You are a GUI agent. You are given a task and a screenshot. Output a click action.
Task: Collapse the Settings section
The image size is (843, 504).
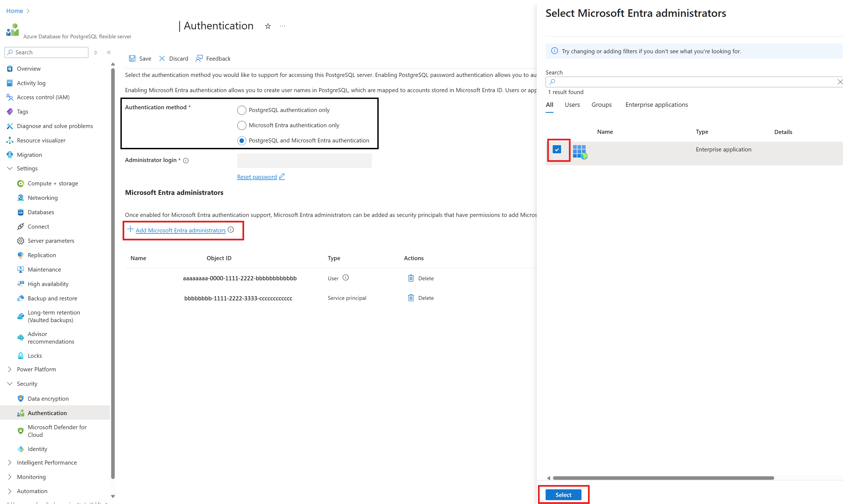pyautogui.click(x=10, y=169)
